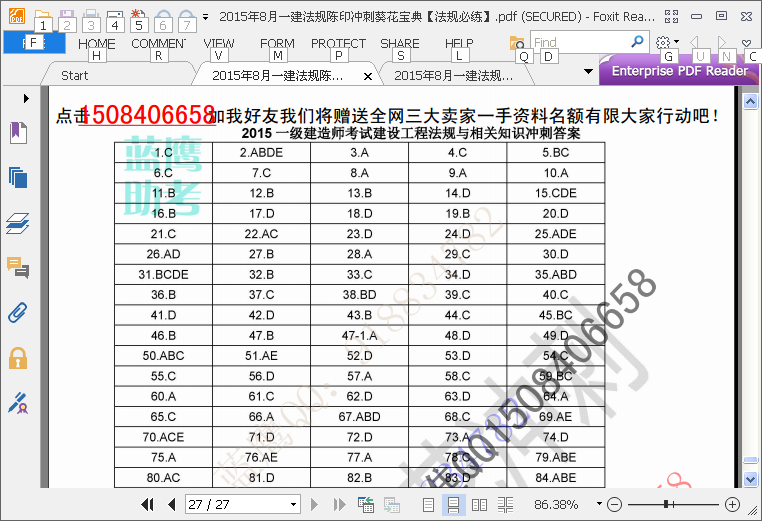The height and width of the screenshot is (521, 762).
Task: Click the Save floppy-disk quick-access icon
Action: click(x=67, y=15)
